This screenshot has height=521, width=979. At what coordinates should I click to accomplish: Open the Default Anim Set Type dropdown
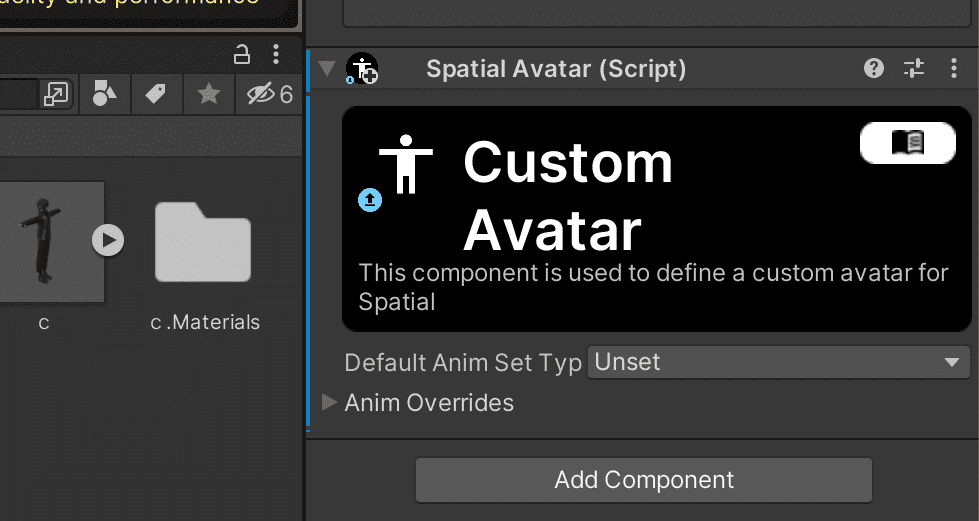[x=778, y=362]
